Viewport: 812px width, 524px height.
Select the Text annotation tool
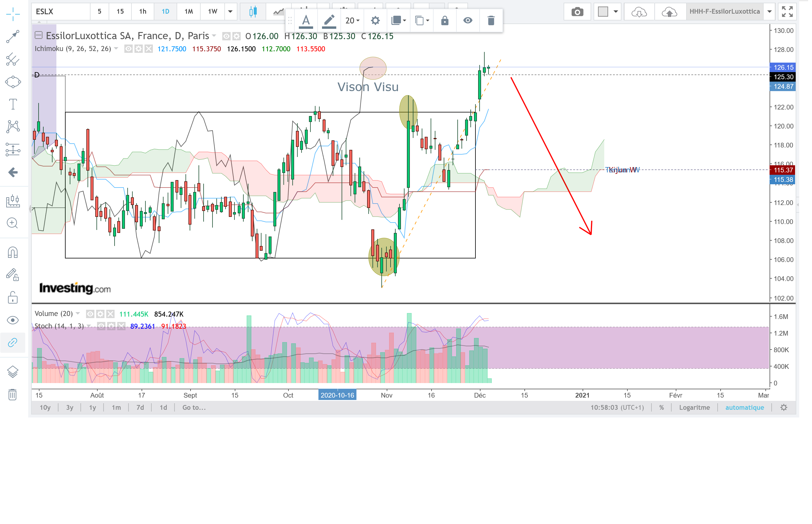(x=13, y=104)
